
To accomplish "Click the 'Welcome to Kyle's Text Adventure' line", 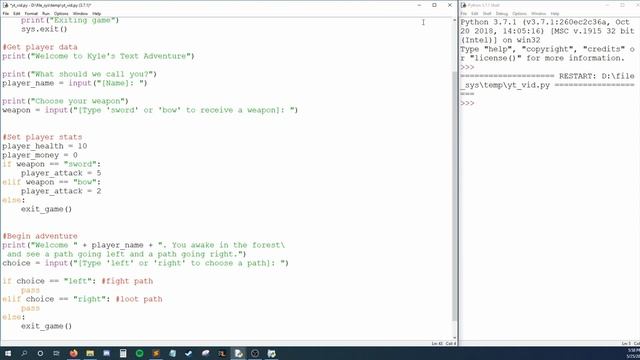I will pos(98,56).
